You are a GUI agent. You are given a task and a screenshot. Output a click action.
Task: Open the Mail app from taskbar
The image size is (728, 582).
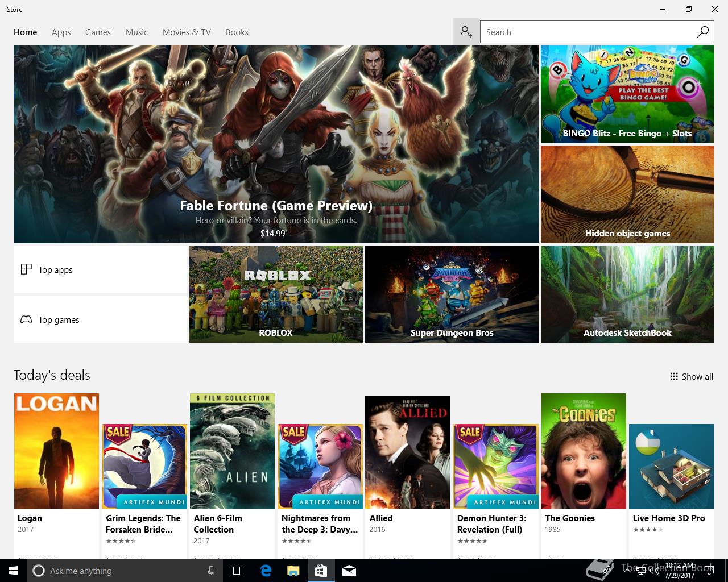349,571
